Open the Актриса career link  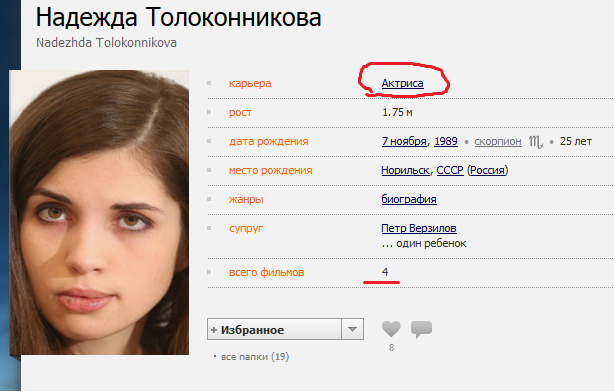point(402,83)
